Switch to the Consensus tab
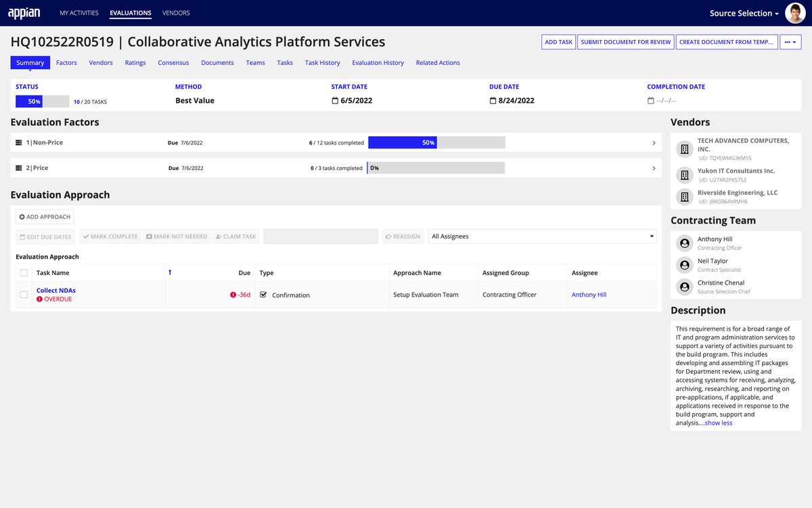Viewport: 812px width, 508px height. coord(173,63)
